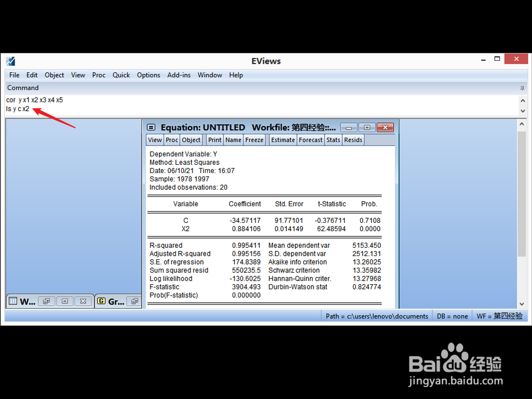Click the workspace vertical scrollbar thumb
The height and width of the screenshot is (399, 532).
coord(522,194)
